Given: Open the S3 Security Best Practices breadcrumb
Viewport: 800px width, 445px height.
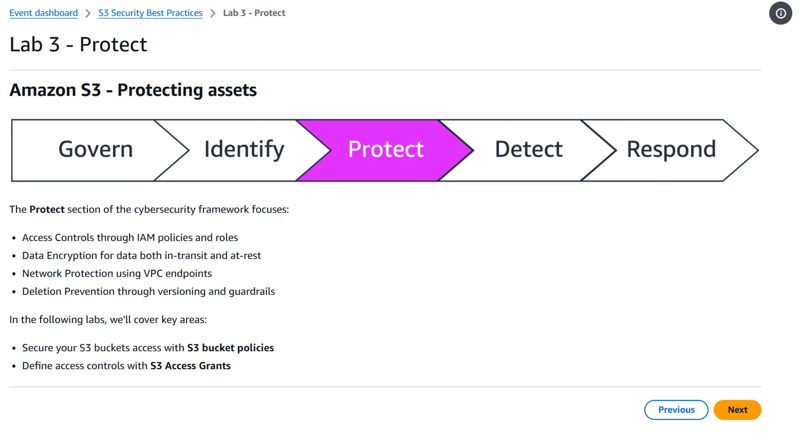Looking at the screenshot, I should coord(150,13).
